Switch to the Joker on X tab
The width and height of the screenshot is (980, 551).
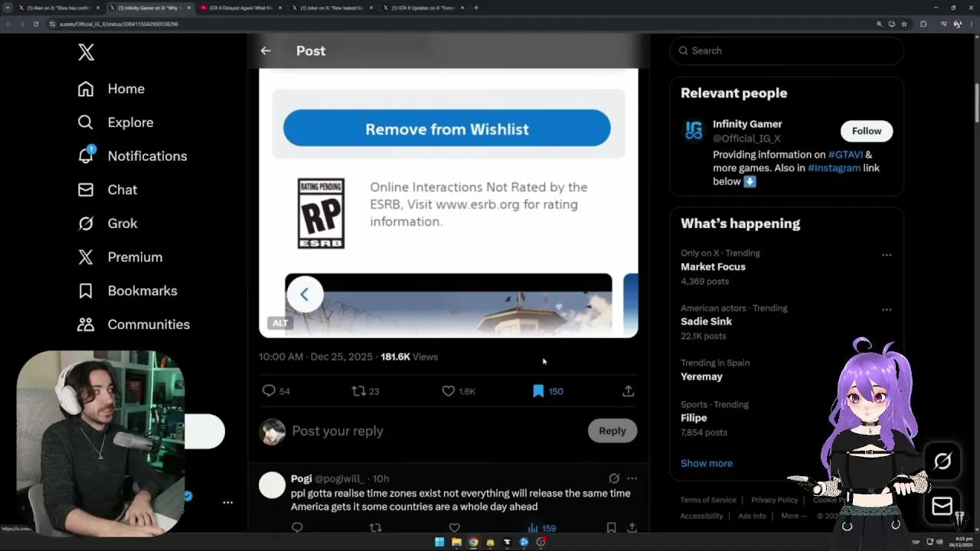(x=331, y=8)
